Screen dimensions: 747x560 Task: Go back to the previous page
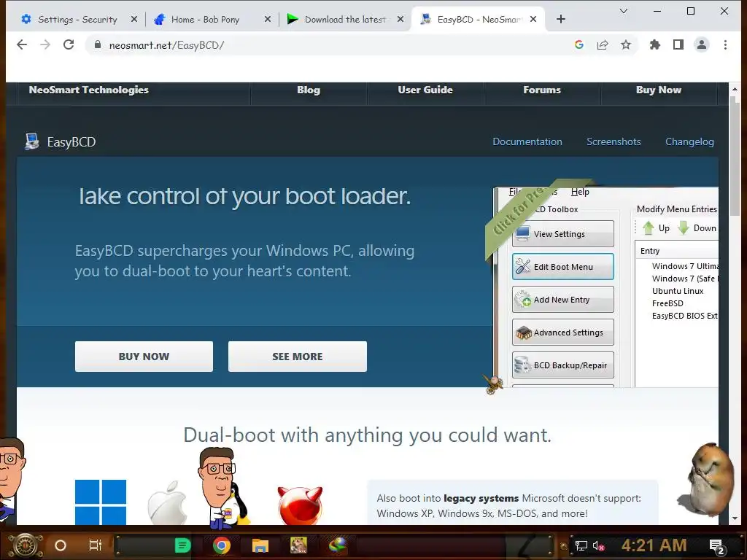21,44
